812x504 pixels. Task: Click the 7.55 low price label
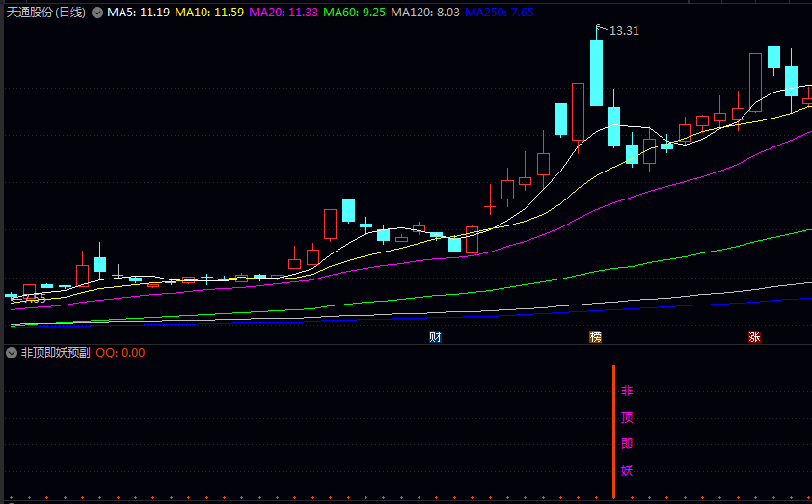point(34,299)
